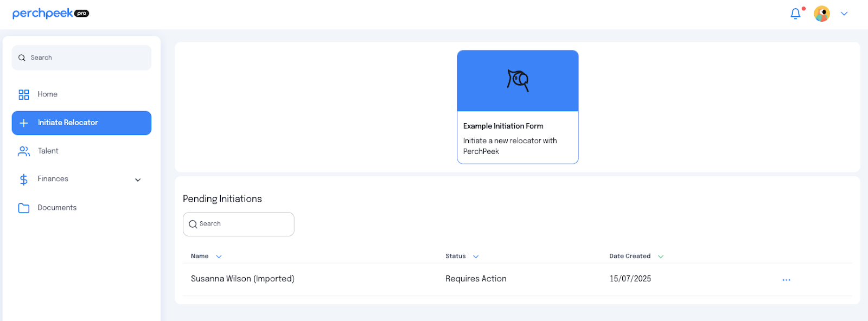Image resolution: width=868 pixels, height=321 pixels.
Task: Open the notifications bell icon
Action: coord(796,14)
